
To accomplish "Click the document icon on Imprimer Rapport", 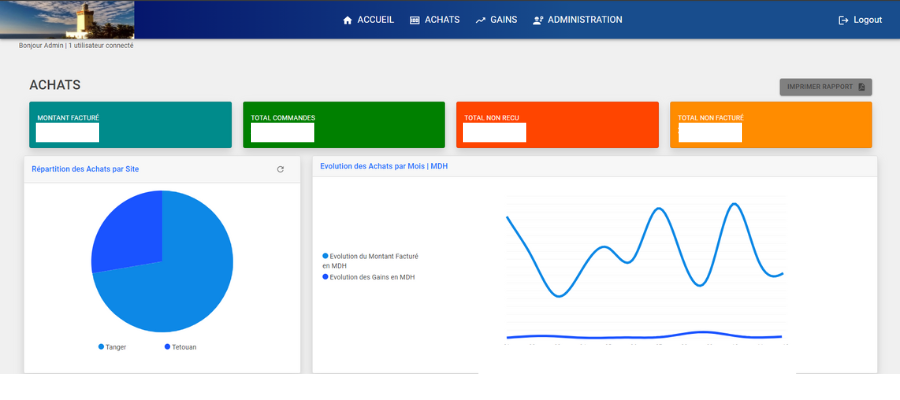I will point(862,87).
